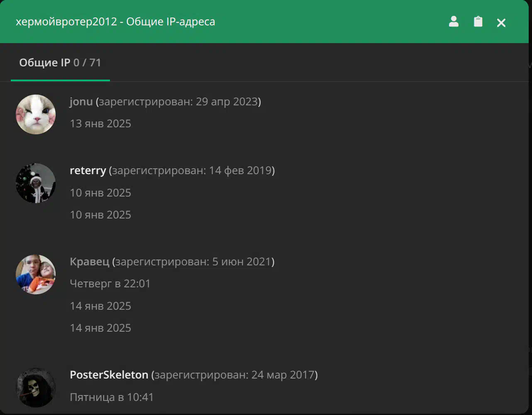Click the 13 янв 2025 date under jonu
Viewport: 532px width, 415px height.
[100, 124]
